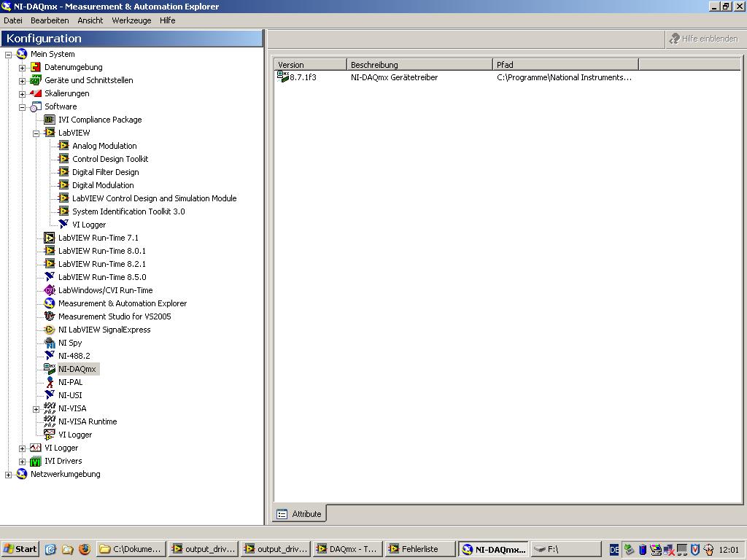
Task: Switch to the Fehlerliste taskbar window
Action: pyautogui.click(x=419, y=549)
